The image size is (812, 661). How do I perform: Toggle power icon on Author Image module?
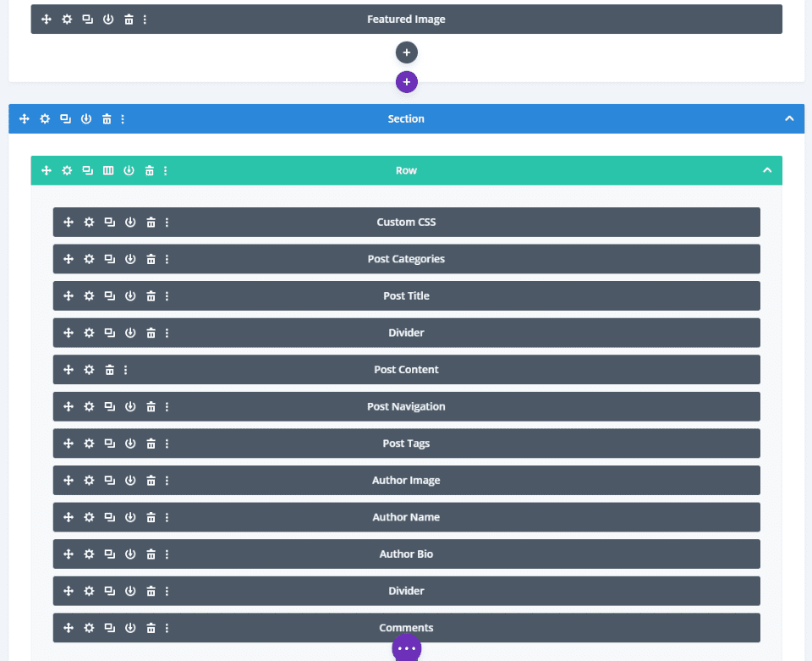pyautogui.click(x=130, y=480)
